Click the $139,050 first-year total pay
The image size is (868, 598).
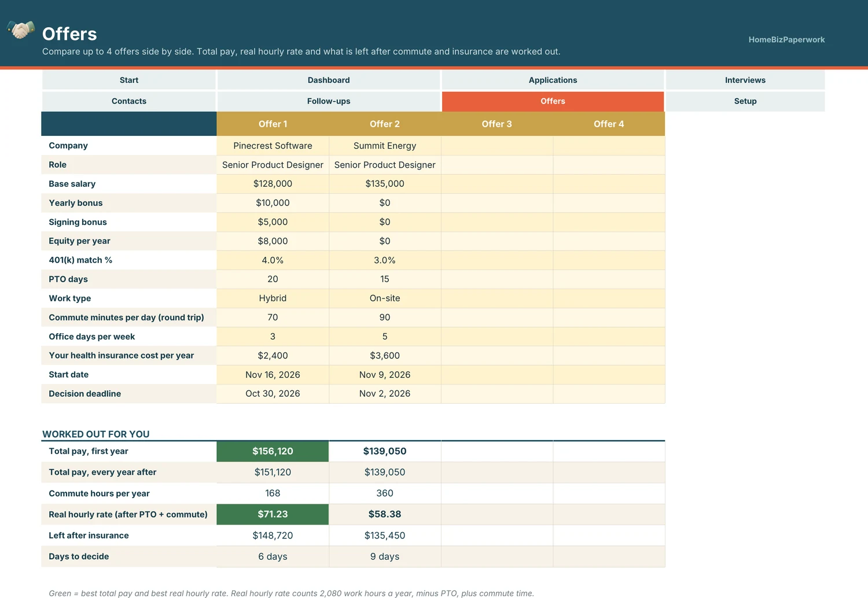point(385,451)
